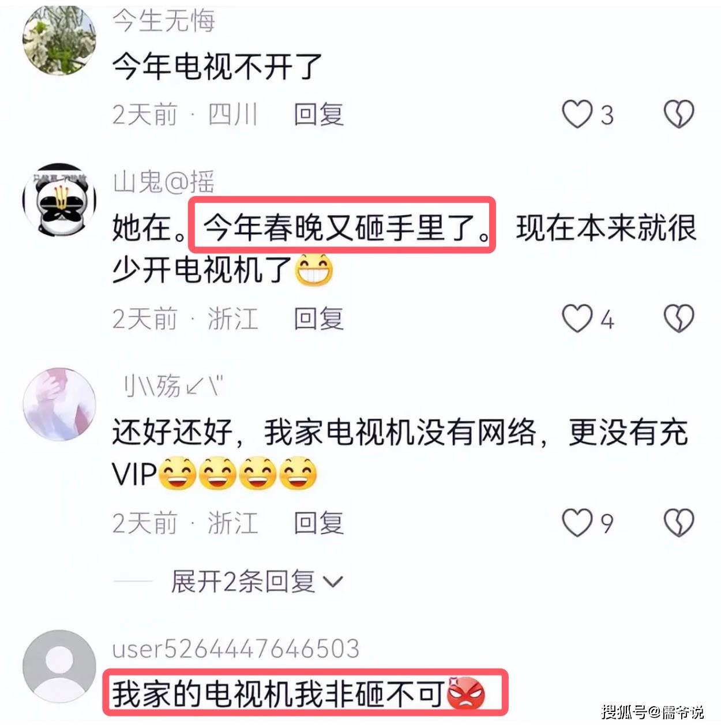Like the comment by 今生无悔
Screen dimensions: 721x728
tap(577, 114)
